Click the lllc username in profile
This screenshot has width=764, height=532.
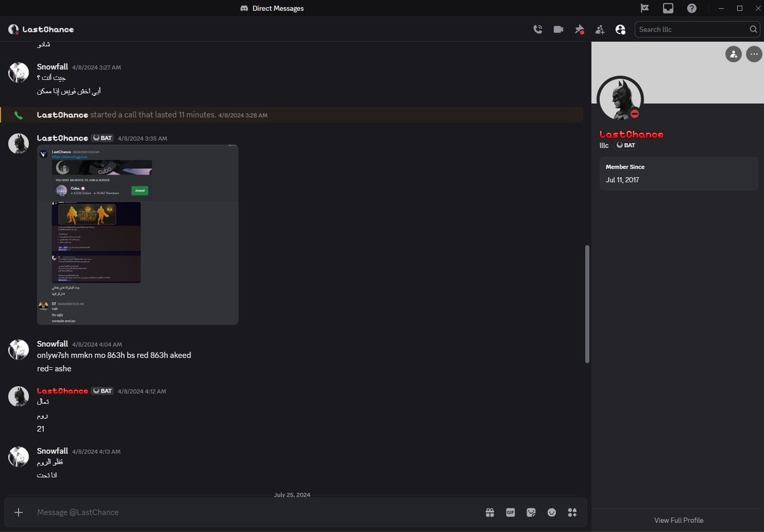coord(604,145)
